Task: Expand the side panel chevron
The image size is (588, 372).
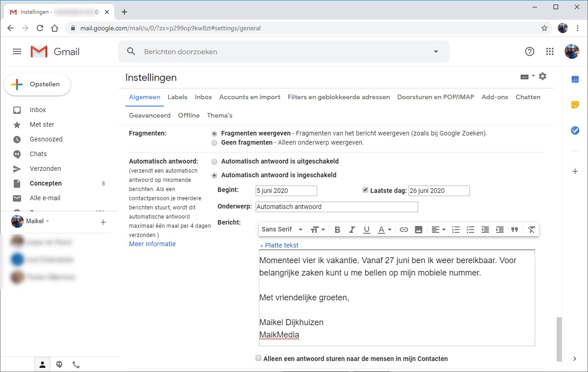Action: [x=575, y=359]
